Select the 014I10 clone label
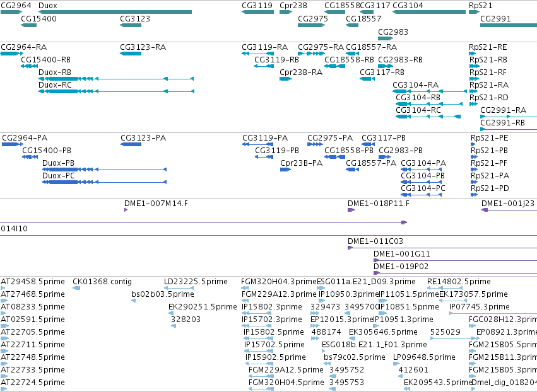The image size is (537, 392). (14, 229)
